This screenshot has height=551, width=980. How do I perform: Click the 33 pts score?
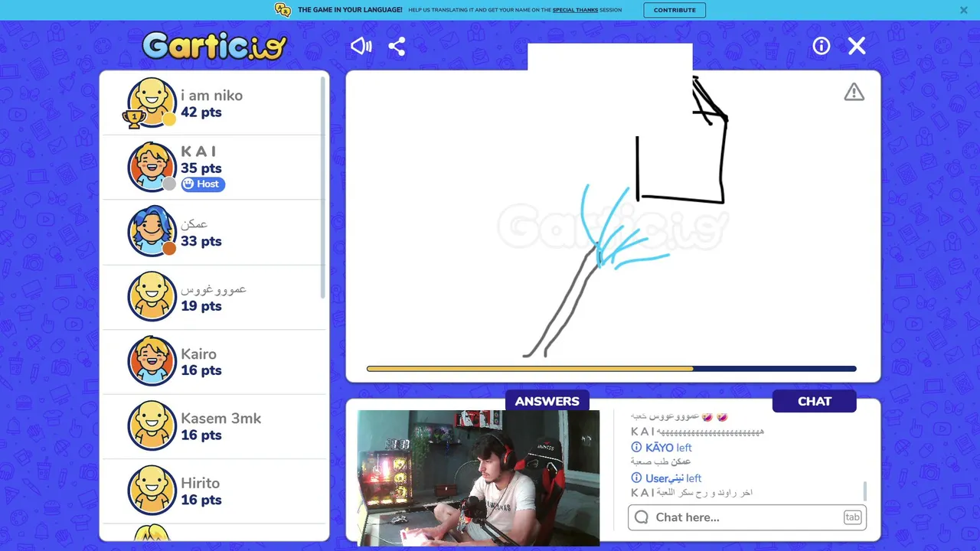201,241
